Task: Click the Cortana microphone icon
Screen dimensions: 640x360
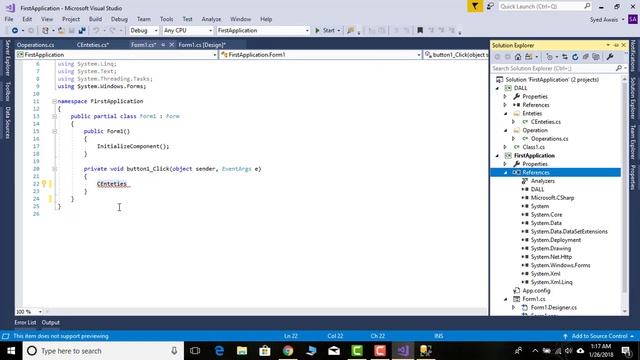Action: (x=174, y=351)
